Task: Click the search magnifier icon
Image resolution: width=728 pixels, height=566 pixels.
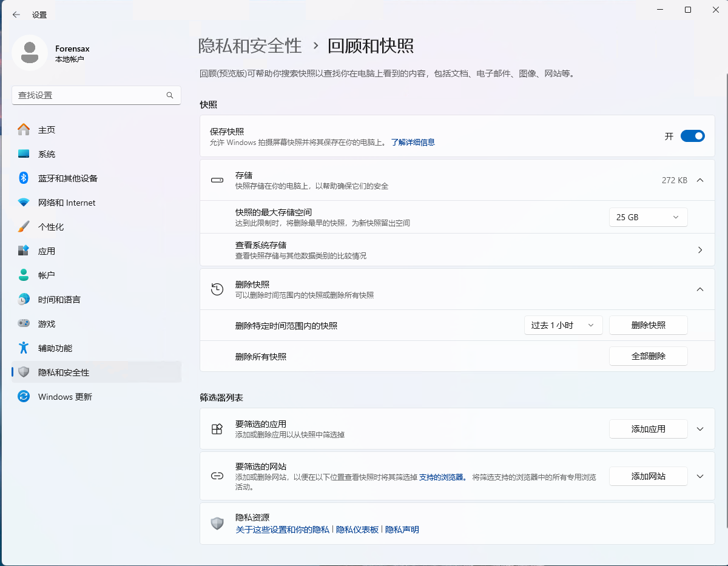Action: 170,95
